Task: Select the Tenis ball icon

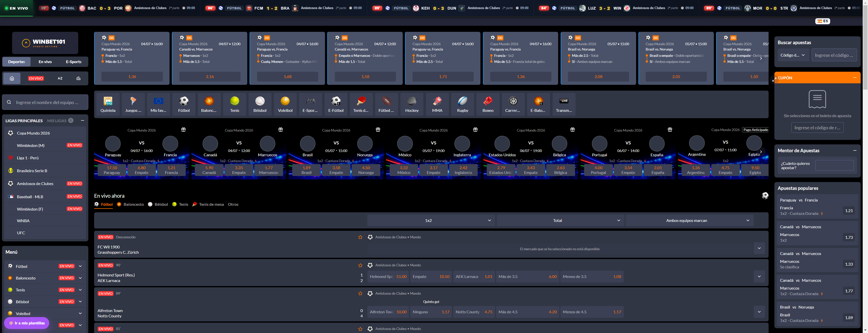Action: click(234, 104)
